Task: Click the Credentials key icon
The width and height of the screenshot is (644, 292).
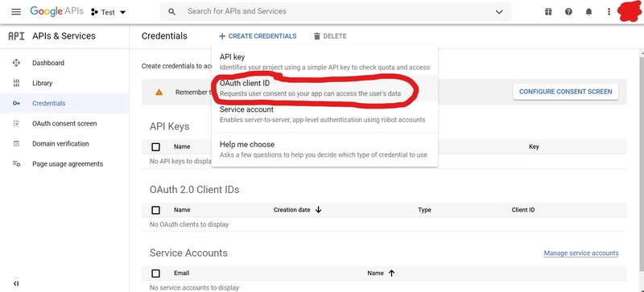Action: pos(16,104)
